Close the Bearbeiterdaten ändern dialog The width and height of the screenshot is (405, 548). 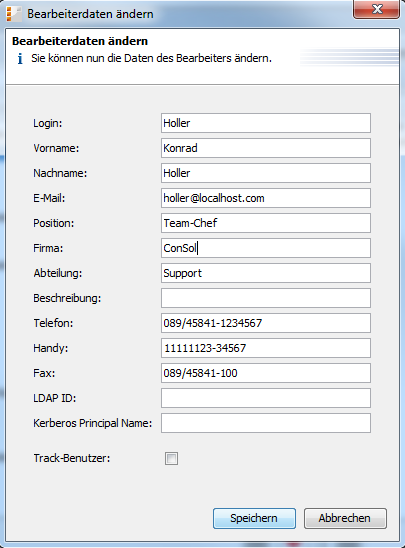[x=376, y=9]
